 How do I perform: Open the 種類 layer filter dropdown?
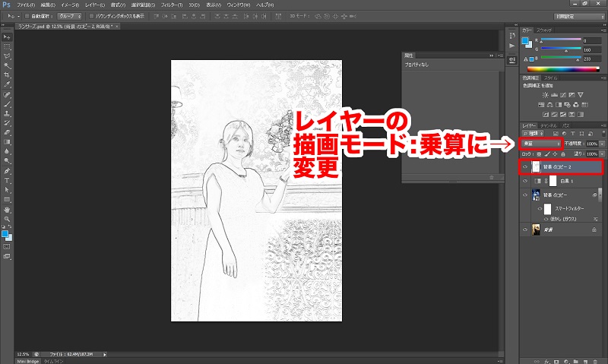pos(533,133)
